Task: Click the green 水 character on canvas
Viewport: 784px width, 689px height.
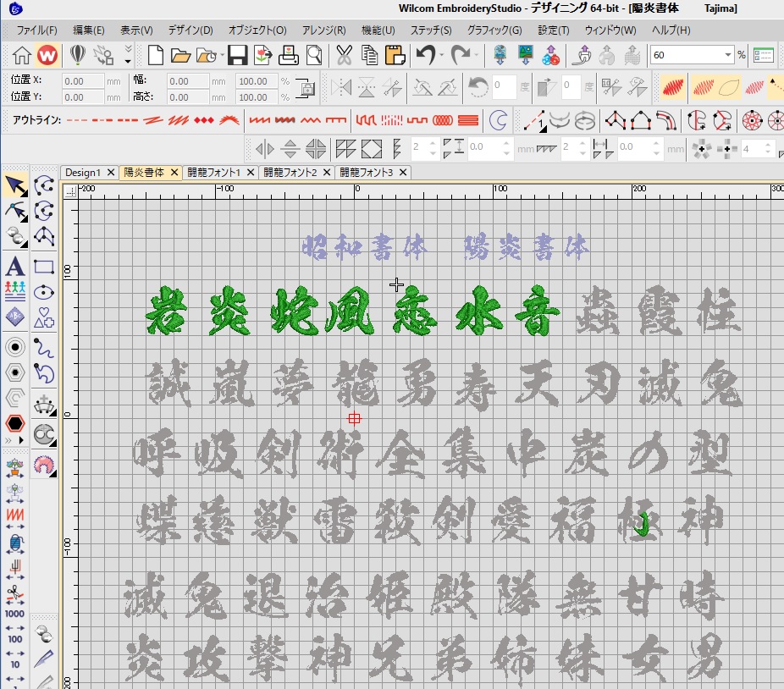Action: pos(478,311)
